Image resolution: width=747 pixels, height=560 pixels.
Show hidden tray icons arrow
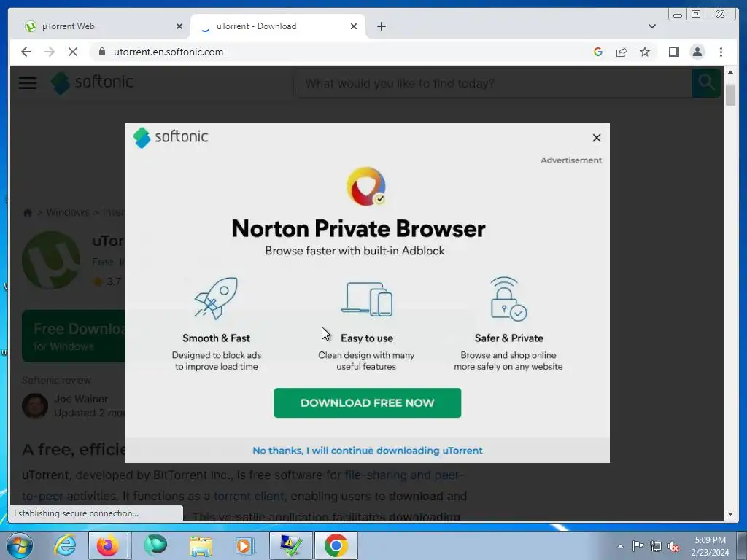(620, 546)
